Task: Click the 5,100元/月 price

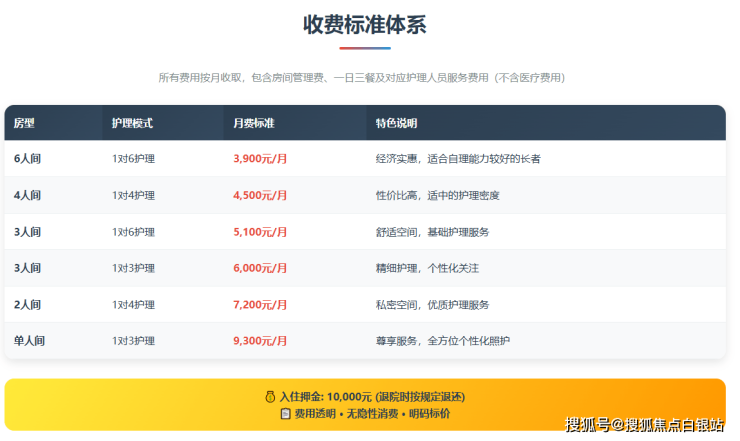Action: tap(260, 232)
